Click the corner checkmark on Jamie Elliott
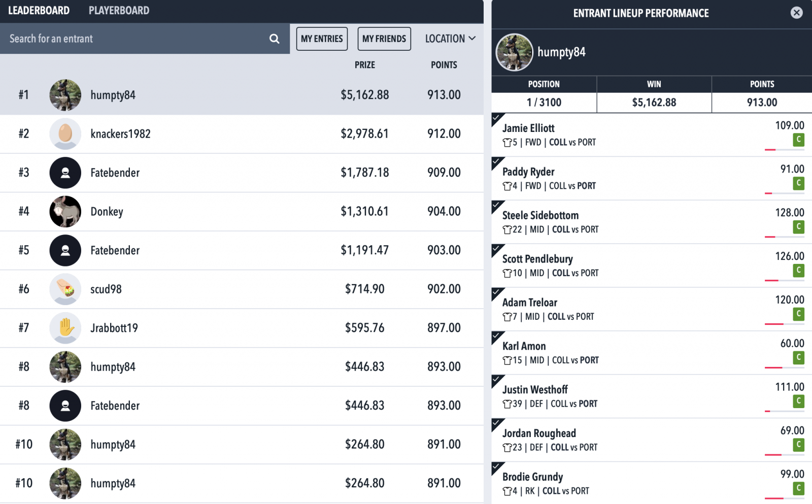This screenshot has width=812, height=504. point(497,118)
